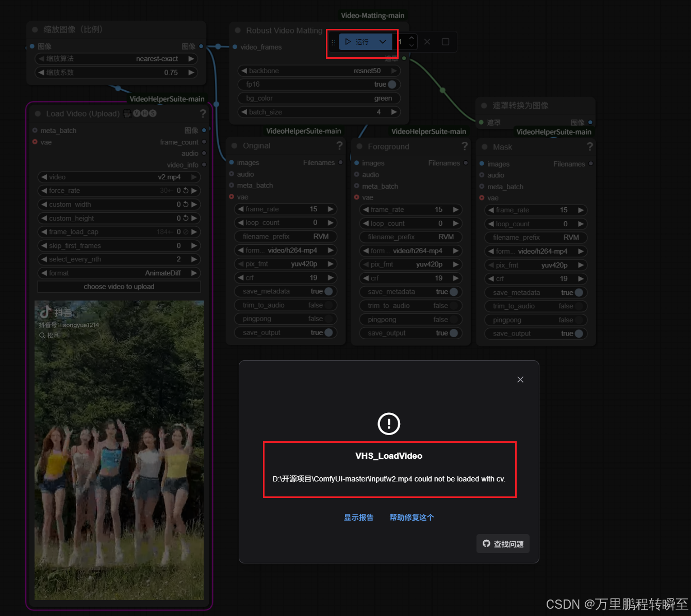The height and width of the screenshot is (616, 691).
Task: Increase select_every_nth with its right arrow
Action: (194, 259)
